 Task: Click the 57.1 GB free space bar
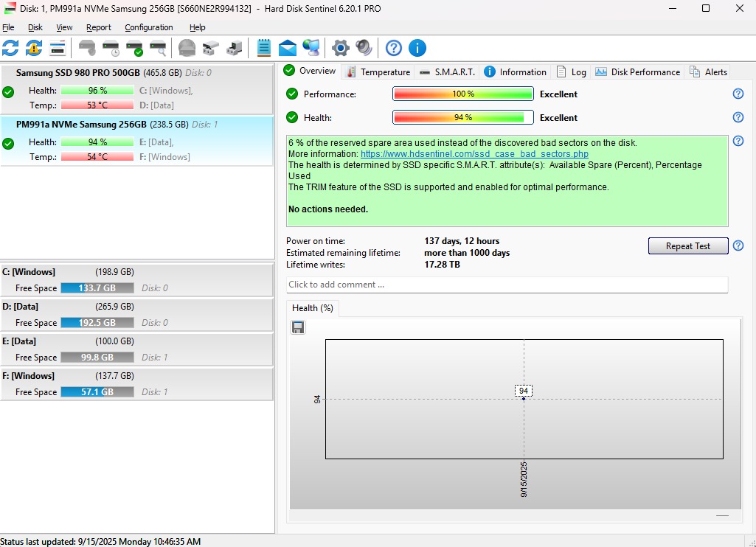point(97,391)
